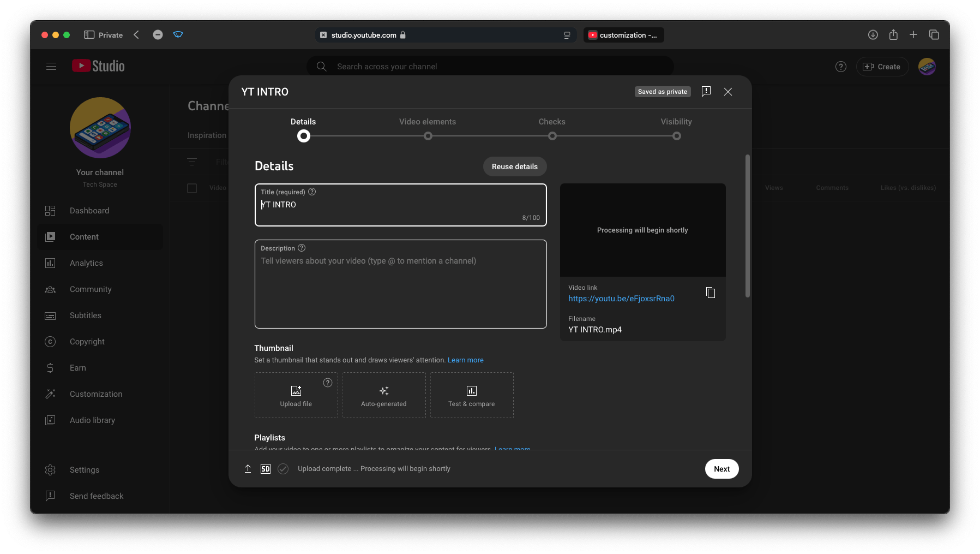Click the dialog's vertical scrollbar

tap(747, 226)
